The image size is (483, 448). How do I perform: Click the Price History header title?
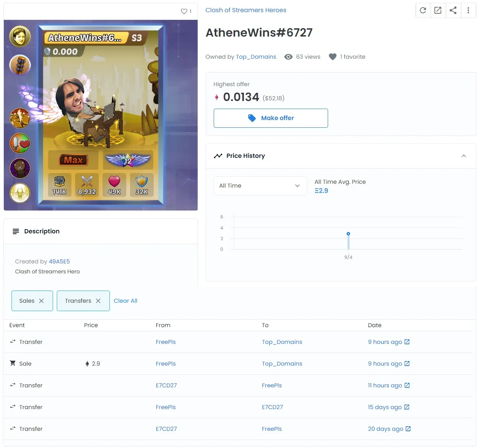click(x=245, y=156)
